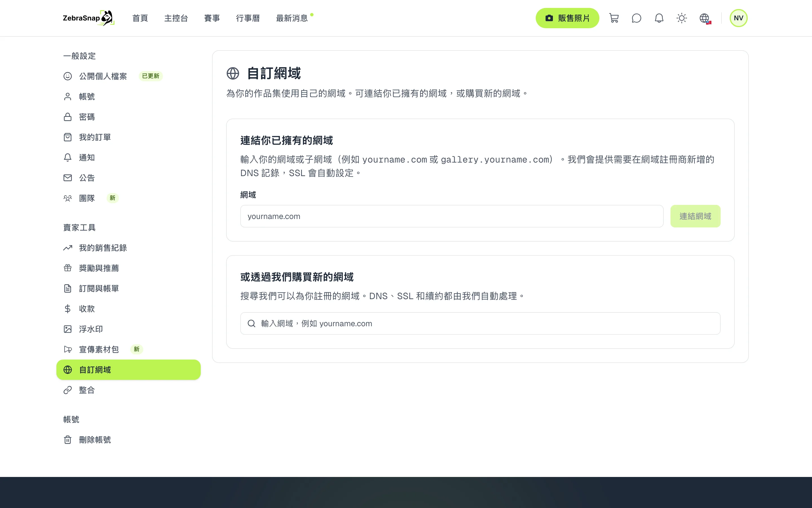Click the trend icon beside 我的銷售紀錄

tap(68, 248)
